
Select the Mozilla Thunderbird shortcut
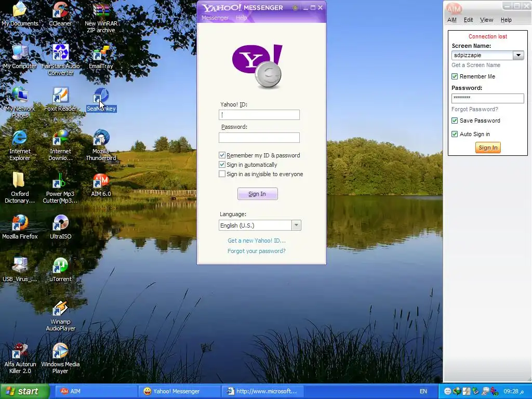coord(101,145)
